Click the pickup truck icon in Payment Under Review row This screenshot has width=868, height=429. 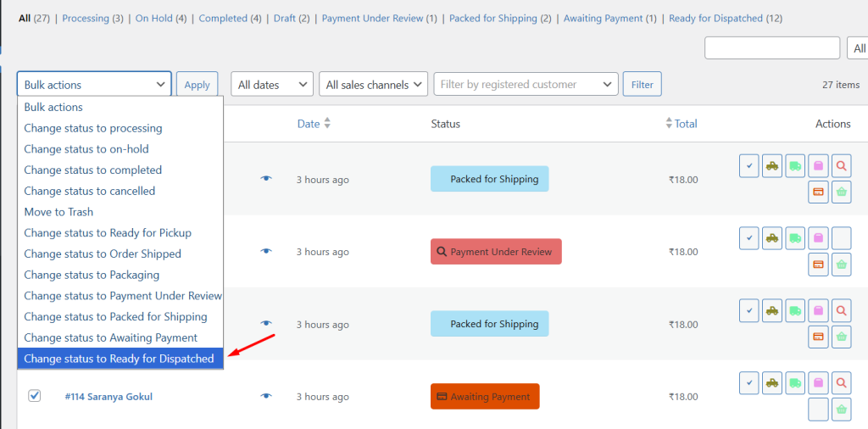pos(772,238)
